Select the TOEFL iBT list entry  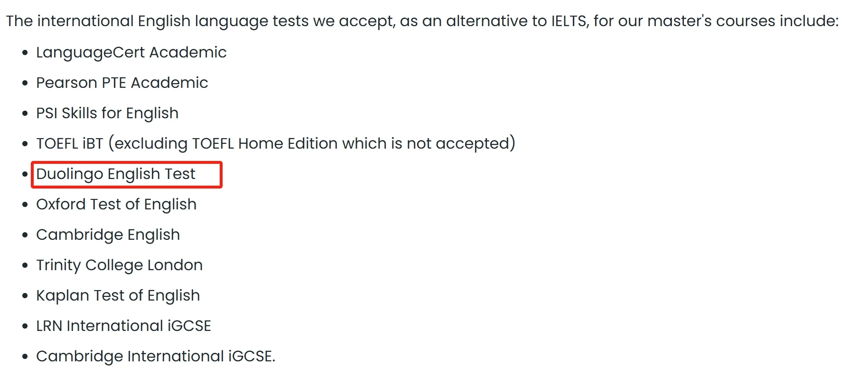pos(276,143)
